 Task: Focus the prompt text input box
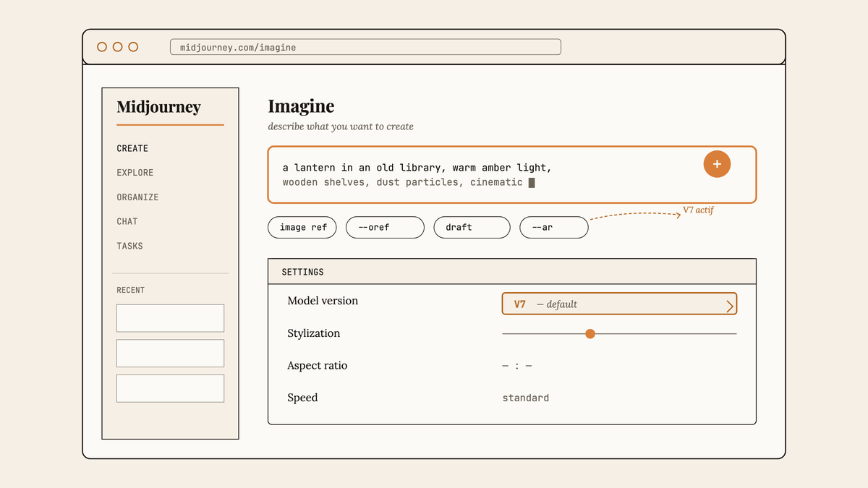coord(512,175)
